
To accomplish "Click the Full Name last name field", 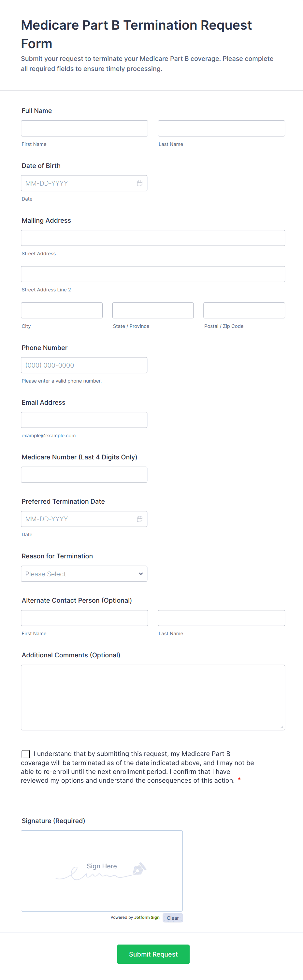I will coord(221,129).
